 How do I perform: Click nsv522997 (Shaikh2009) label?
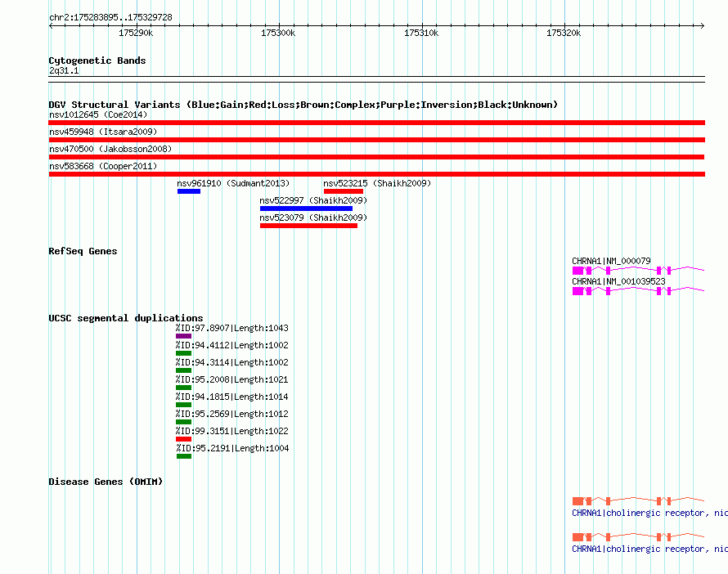313,200
